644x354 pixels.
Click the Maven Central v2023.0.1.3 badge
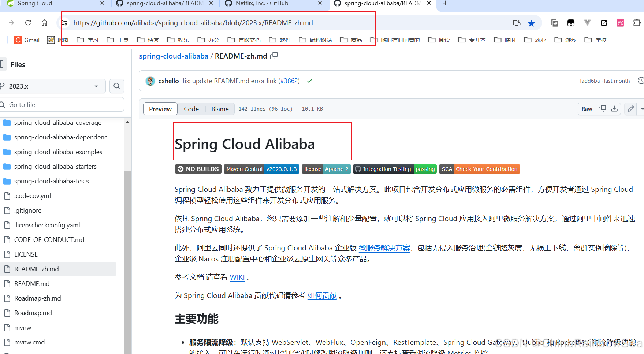pyautogui.click(x=261, y=169)
